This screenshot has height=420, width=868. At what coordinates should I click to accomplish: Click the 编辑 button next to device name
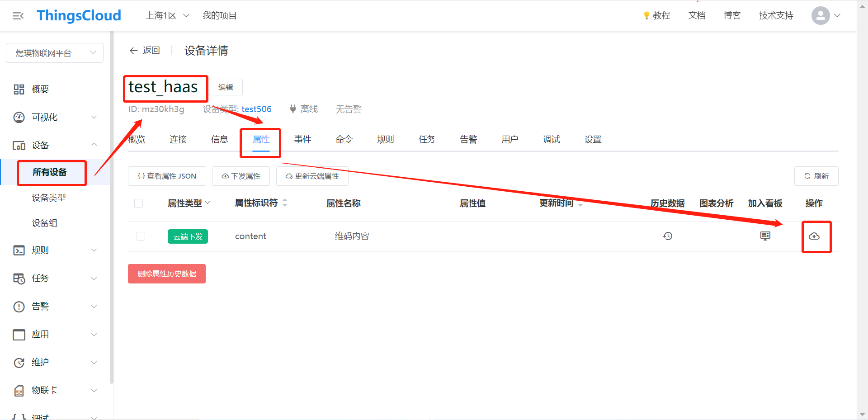coord(226,87)
